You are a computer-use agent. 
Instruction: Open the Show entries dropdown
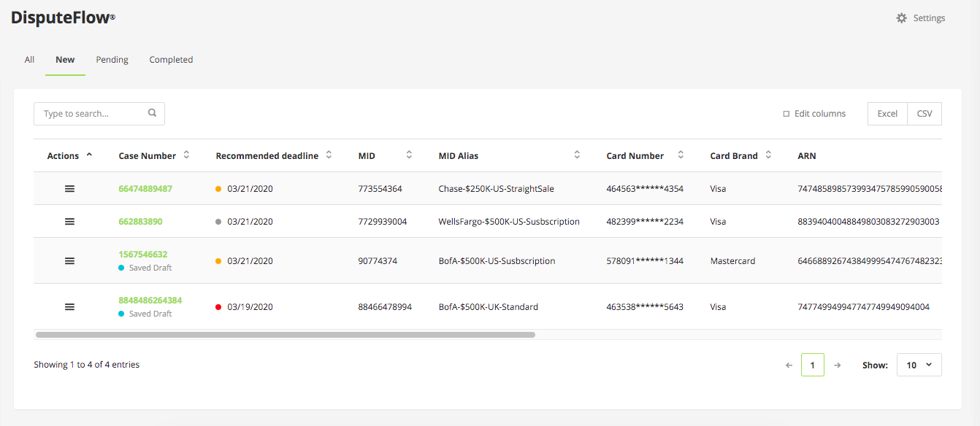coord(919,364)
